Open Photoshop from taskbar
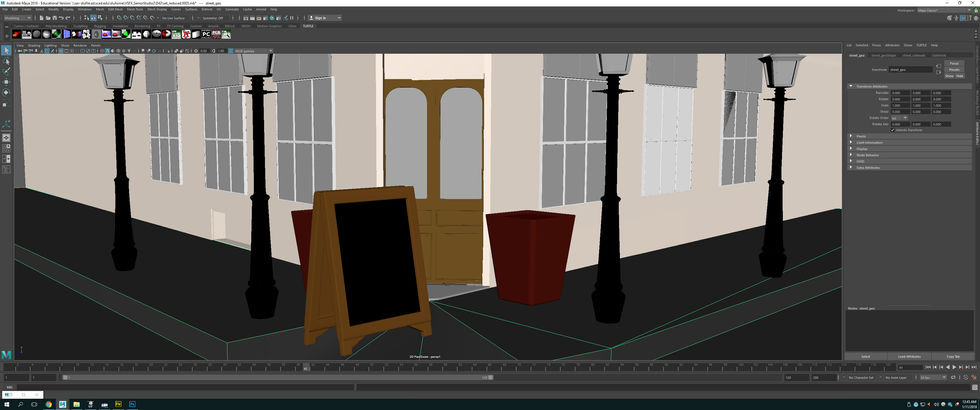The image size is (980, 410). point(132,404)
